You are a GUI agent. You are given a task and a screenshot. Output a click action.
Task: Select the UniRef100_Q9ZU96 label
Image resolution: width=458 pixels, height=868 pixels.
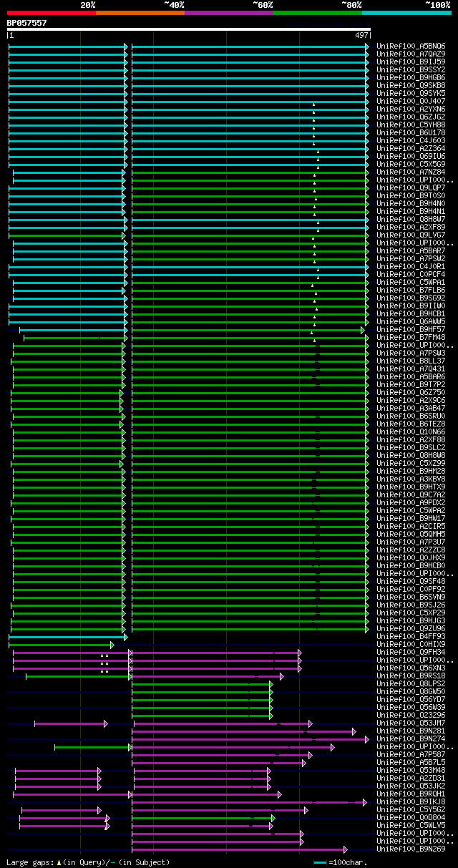[411, 628]
